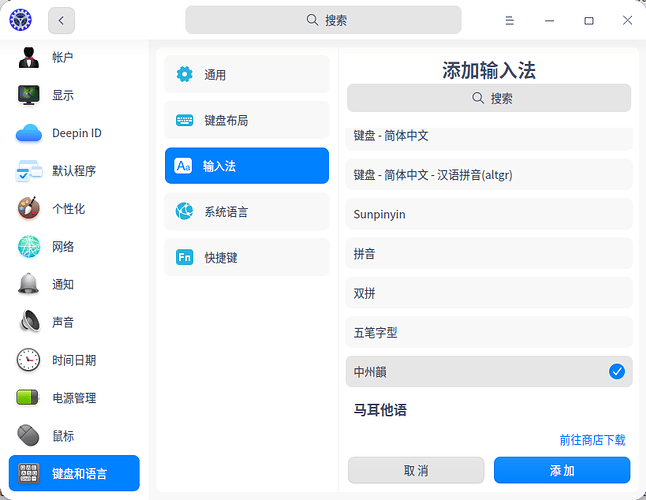The width and height of the screenshot is (646, 500).
Task: Click the 通知 bell icon
Action: click(28, 284)
